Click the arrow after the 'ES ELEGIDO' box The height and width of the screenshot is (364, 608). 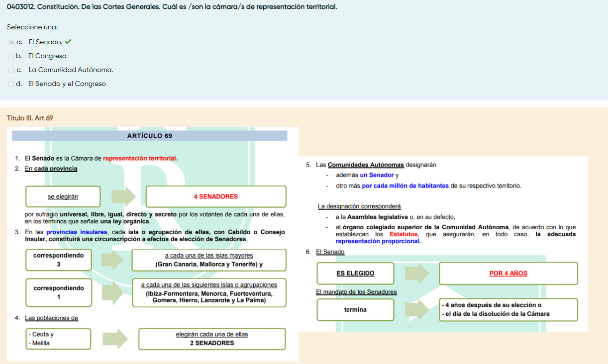click(x=416, y=273)
